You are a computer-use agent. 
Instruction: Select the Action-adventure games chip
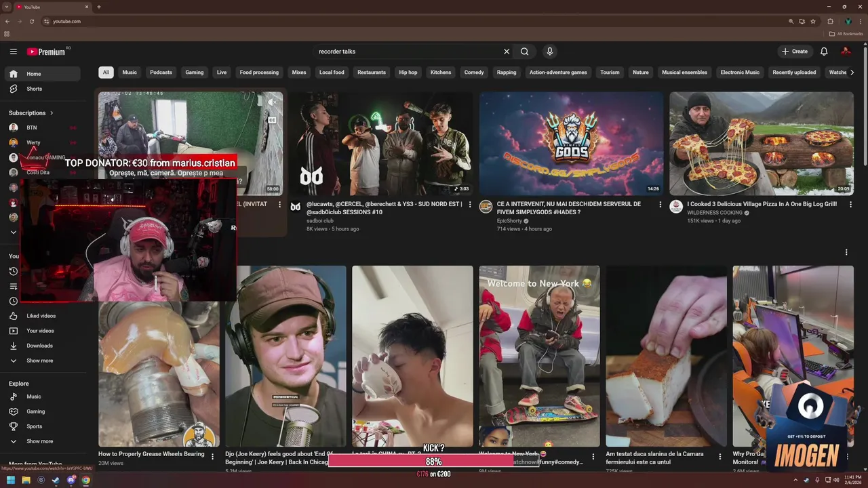pos(558,73)
